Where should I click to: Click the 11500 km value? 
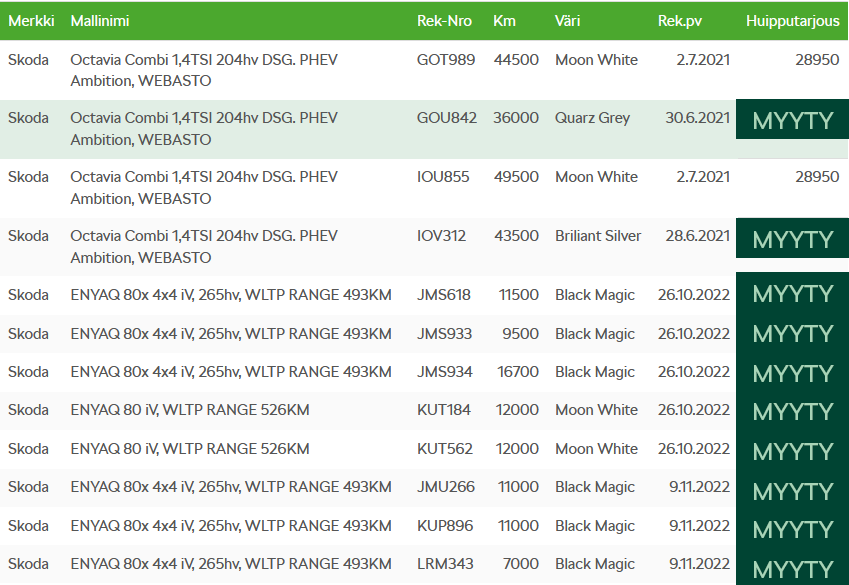519,295
